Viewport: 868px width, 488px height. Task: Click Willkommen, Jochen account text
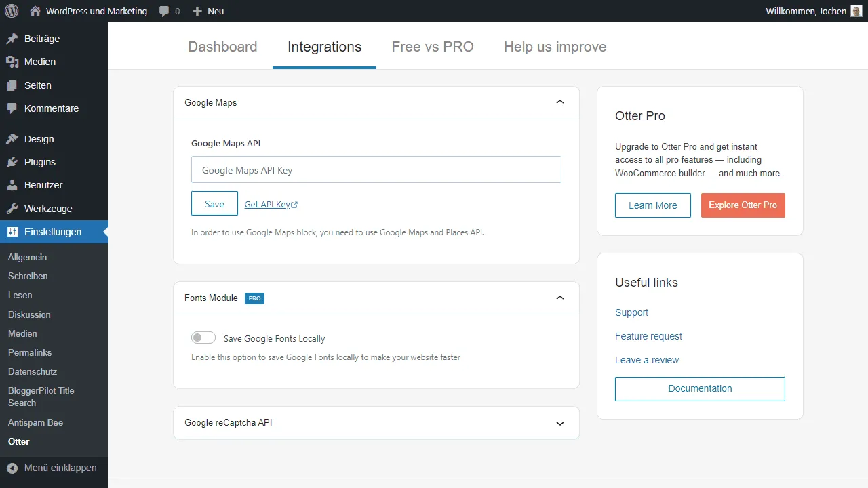[806, 11]
